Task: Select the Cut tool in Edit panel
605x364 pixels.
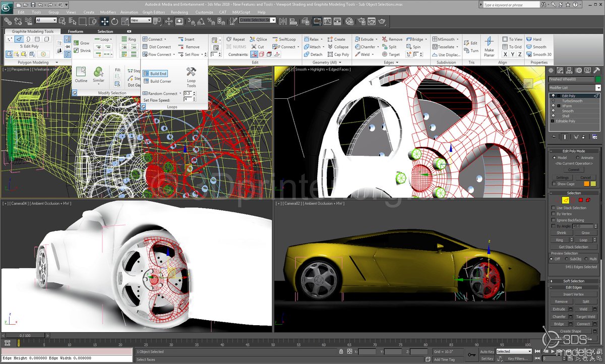Action: click(258, 47)
